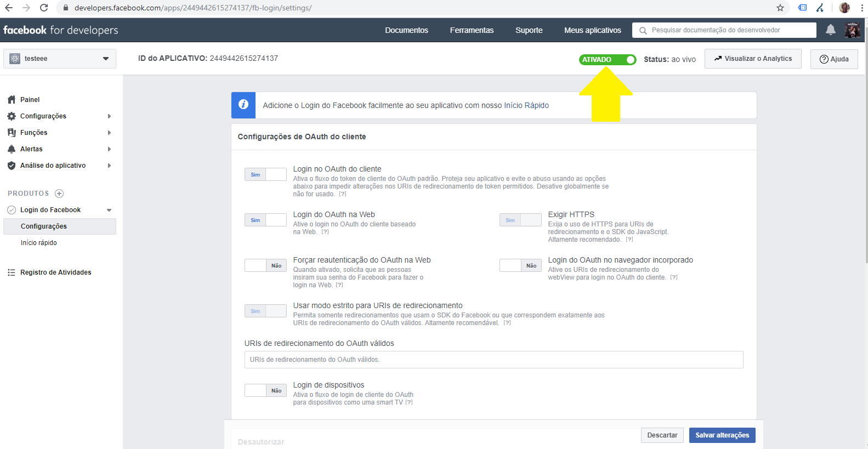Open the browser profile avatar
The height and width of the screenshot is (449, 868).
[x=844, y=8]
